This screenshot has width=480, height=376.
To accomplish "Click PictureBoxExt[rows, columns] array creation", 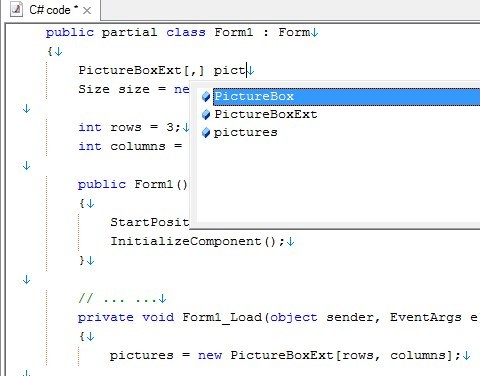I will pos(341,355).
